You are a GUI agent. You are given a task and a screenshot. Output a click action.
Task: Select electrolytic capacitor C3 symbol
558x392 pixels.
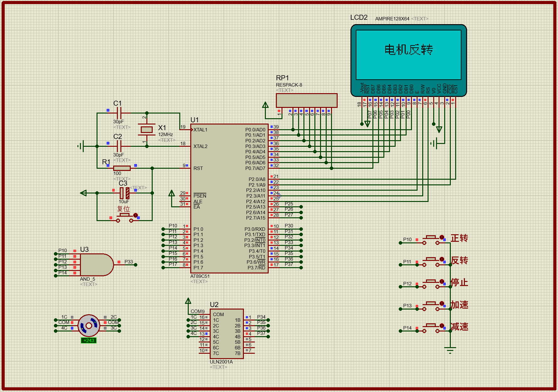[124, 193]
